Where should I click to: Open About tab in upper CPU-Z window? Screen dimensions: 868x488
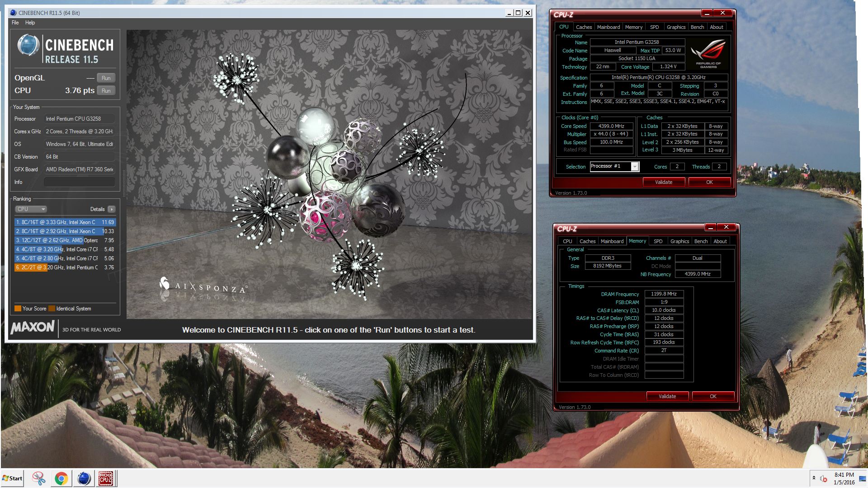click(x=716, y=27)
